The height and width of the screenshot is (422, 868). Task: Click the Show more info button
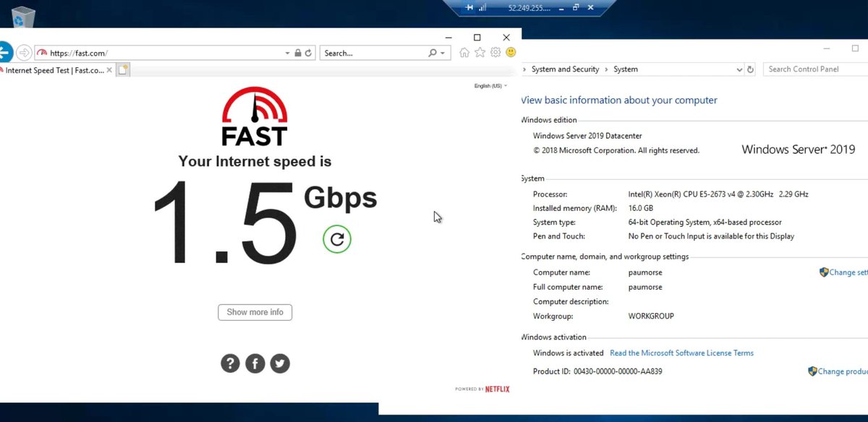click(255, 312)
